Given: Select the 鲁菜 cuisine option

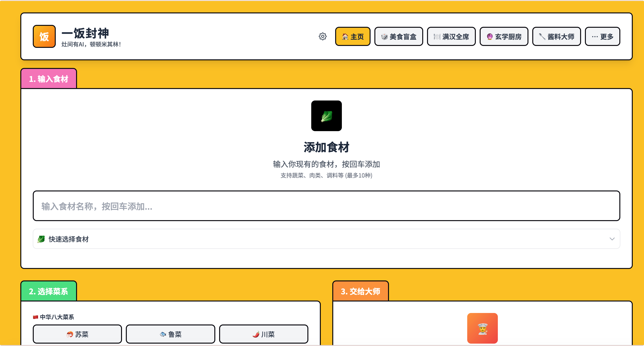Looking at the screenshot, I should pyautogui.click(x=170, y=334).
